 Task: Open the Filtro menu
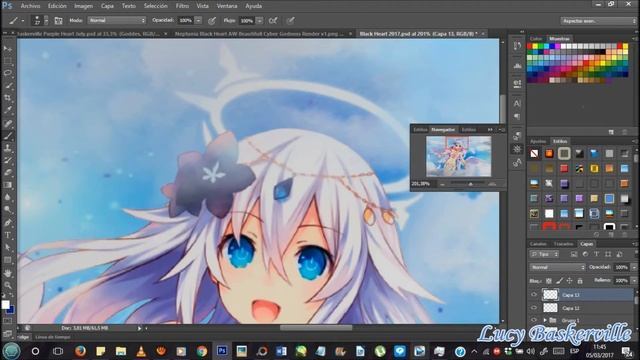pyautogui.click(x=182, y=6)
